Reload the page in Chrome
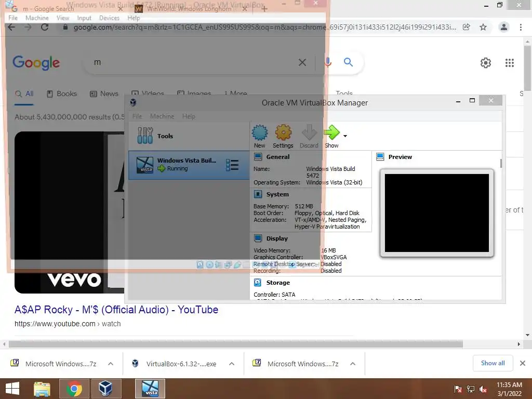 pos(45,27)
